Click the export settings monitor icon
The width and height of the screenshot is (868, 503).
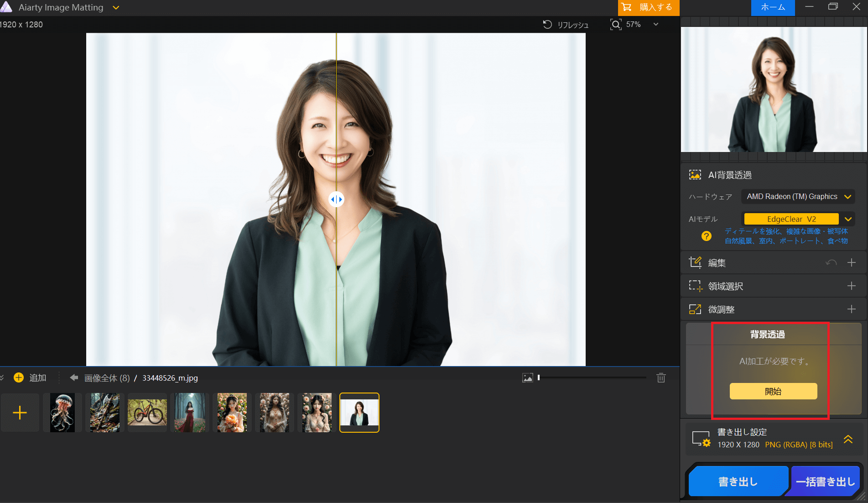[x=701, y=439]
